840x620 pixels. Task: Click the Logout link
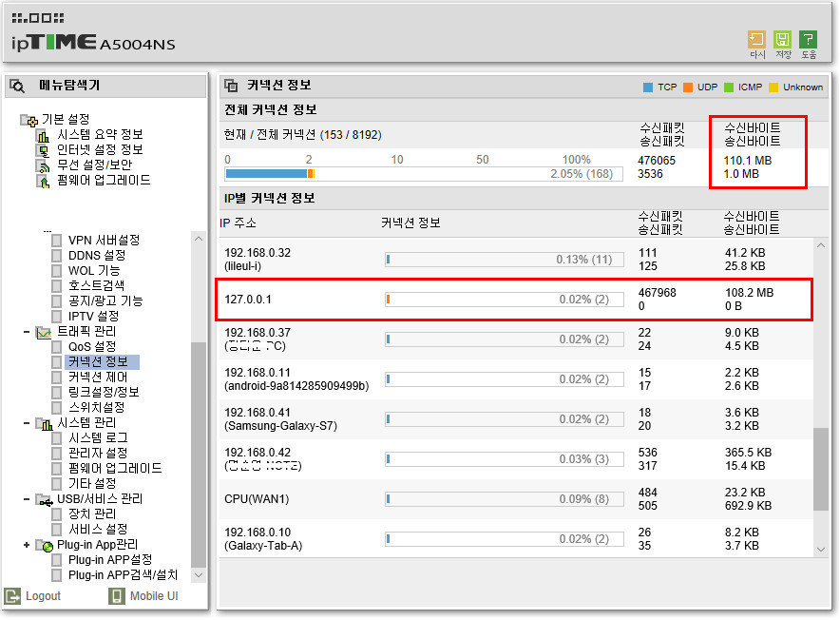click(x=44, y=596)
